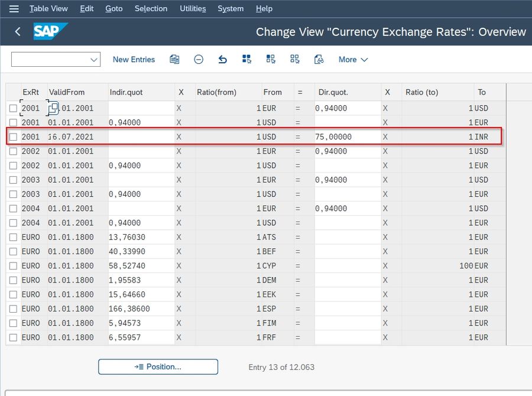Open the Help menu
The image size is (532, 396).
264,8
